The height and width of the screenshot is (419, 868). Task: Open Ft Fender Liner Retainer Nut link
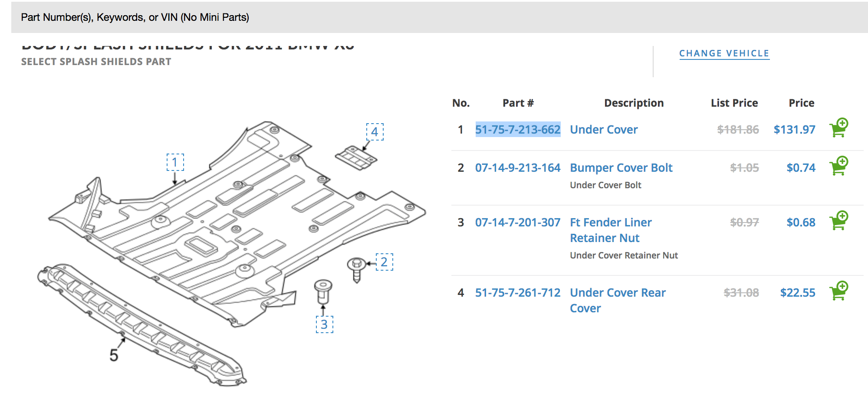(611, 230)
